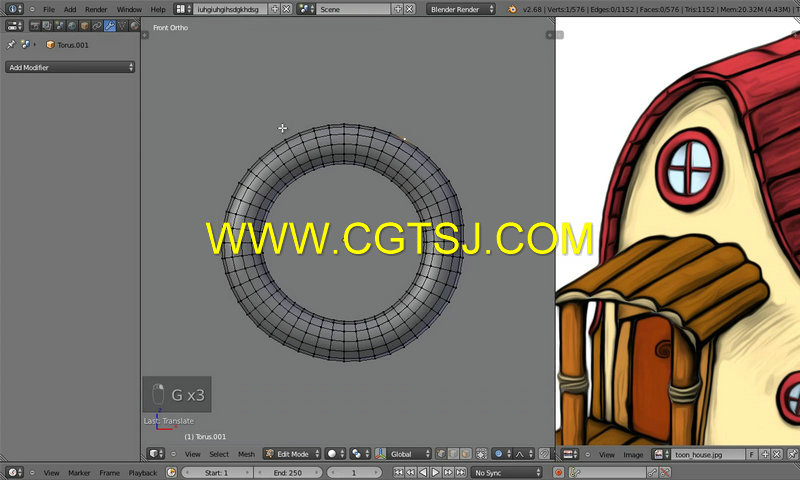
Task: Open the image editor View menu
Action: [607, 454]
